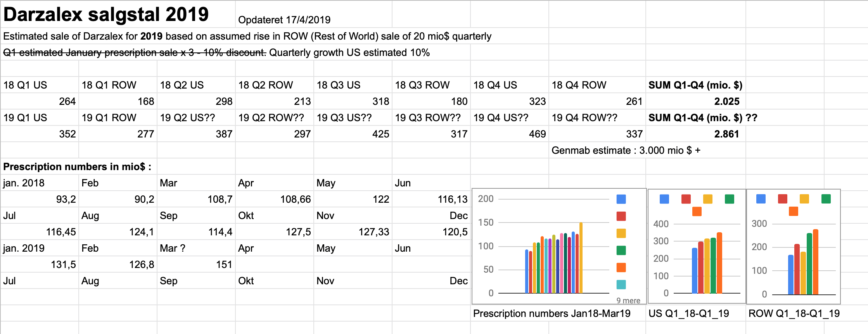
Task: Select the cell with value 297
Action: [x=275, y=134]
